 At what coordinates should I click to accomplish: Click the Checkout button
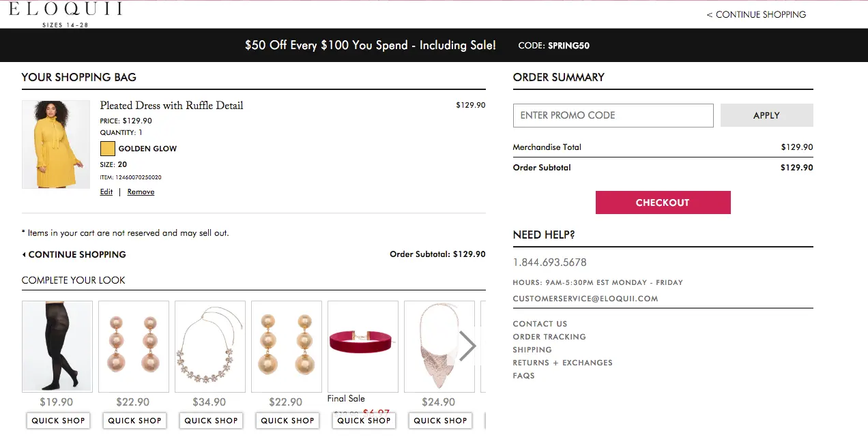coord(663,202)
